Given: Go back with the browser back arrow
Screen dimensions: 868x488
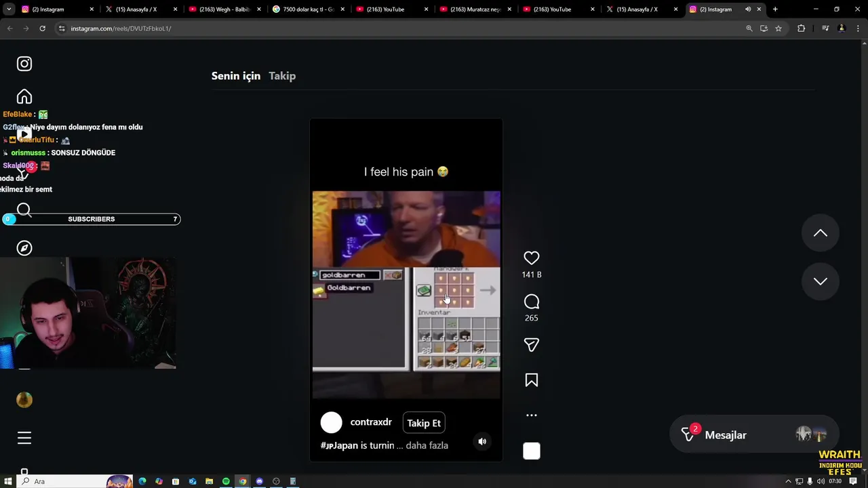Looking at the screenshot, I should click(x=9, y=28).
